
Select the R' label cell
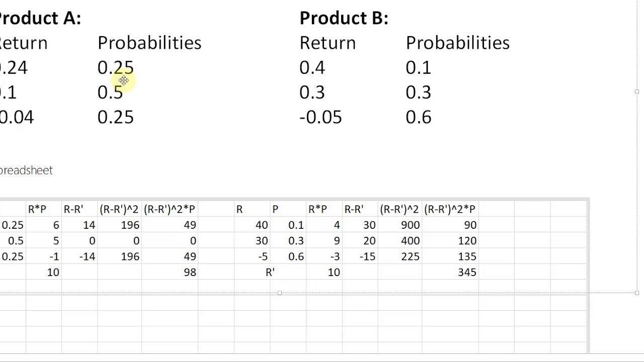coord(270,272)
